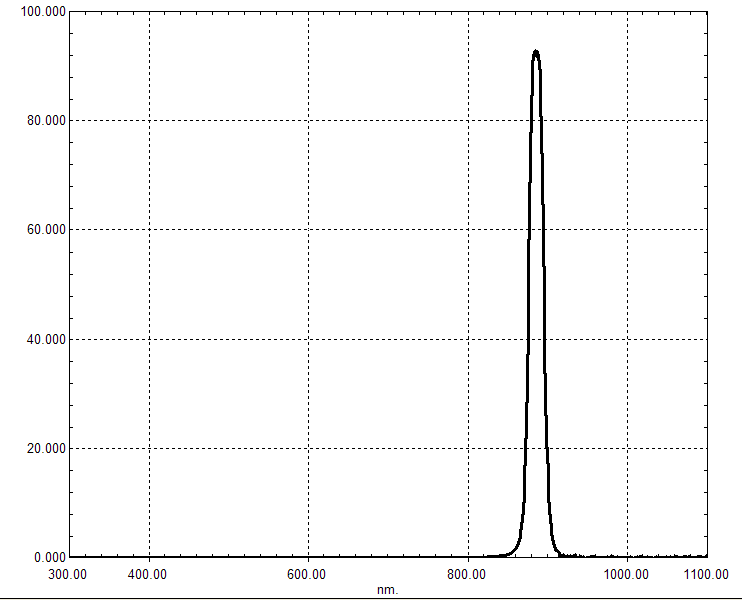Click the nm. axis unit label
This screenshot has width=742, height=600.
[388, 590]
